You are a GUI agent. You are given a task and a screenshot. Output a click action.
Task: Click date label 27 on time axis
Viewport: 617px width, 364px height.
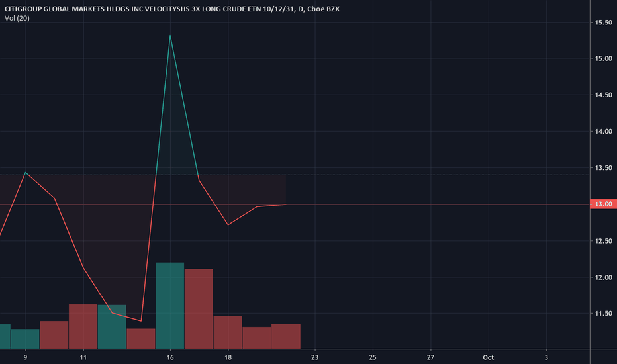coord(430,357)
